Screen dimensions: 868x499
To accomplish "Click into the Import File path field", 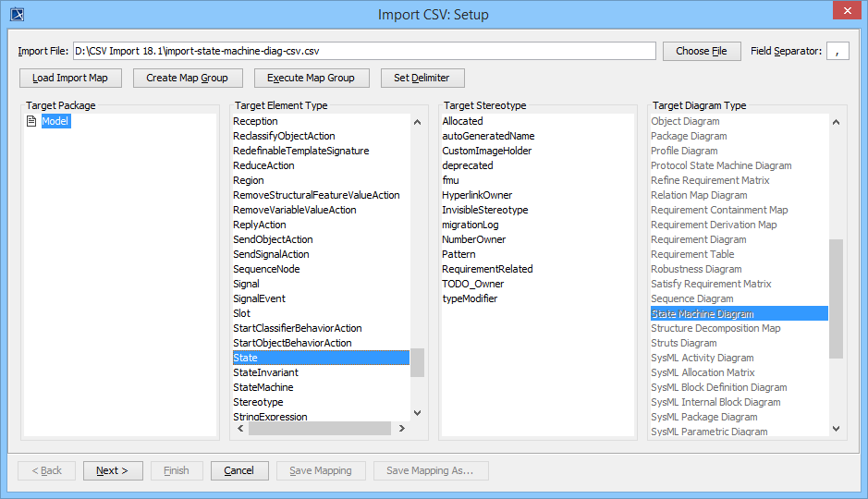I will pyautogui.click(x=364, y=51).
